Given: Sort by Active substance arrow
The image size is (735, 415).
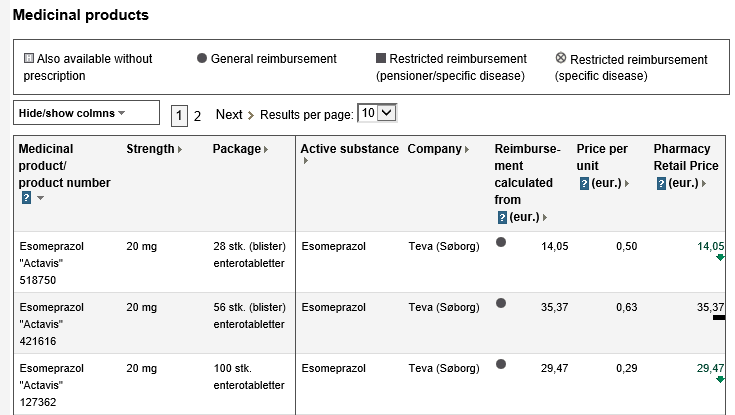Looking at the screenshot, I should click(x=306, y=161).
